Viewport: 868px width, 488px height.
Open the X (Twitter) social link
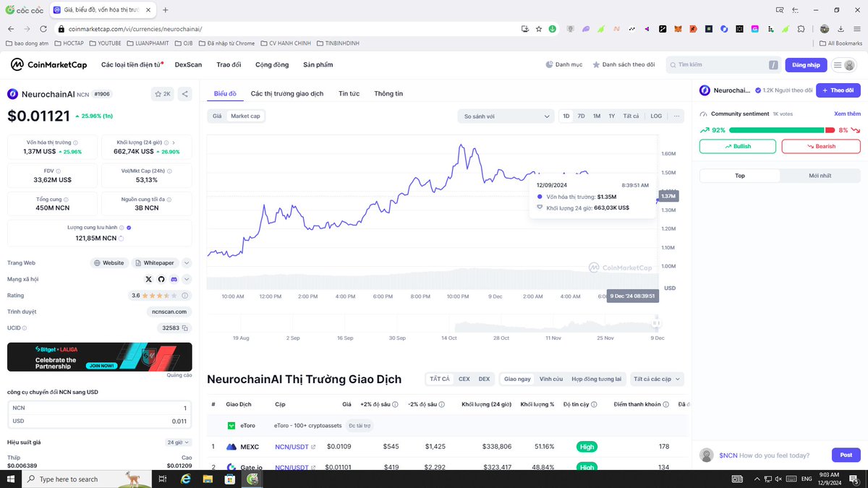pyautogui.click(x=149, y=279)
